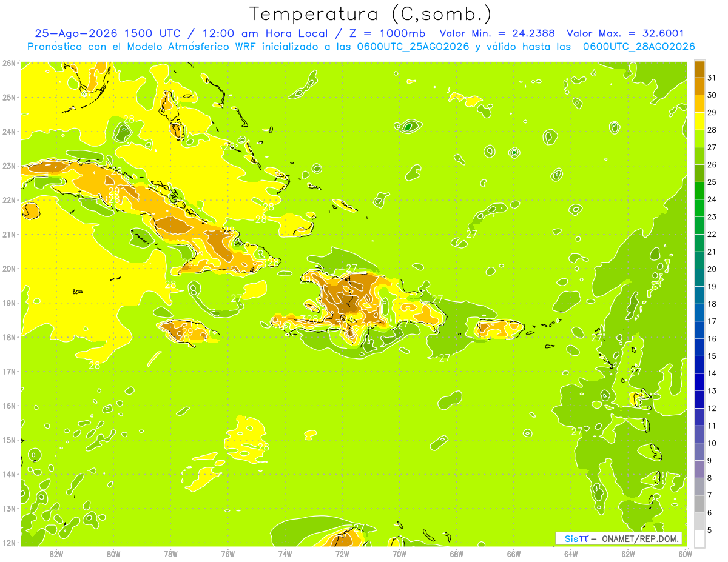Click the '15N' latitude label
This screenshot has height=562, width=728.
tap(9, 440)
